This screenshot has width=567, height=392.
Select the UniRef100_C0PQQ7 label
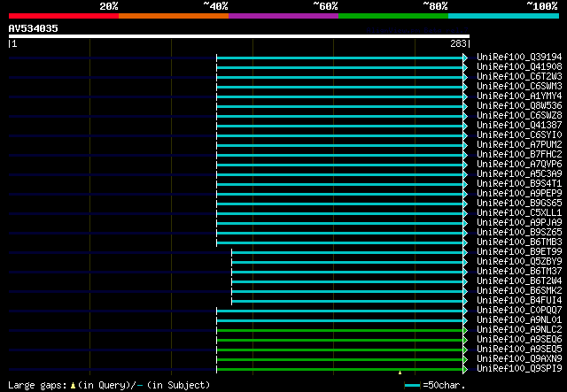519,311
